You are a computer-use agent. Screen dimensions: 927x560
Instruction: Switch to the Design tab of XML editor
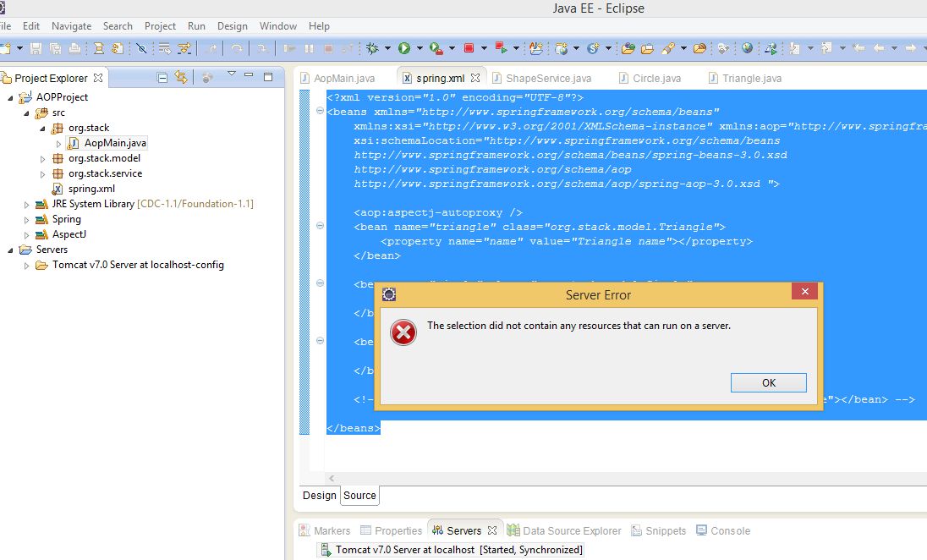[x=319, y=496]
